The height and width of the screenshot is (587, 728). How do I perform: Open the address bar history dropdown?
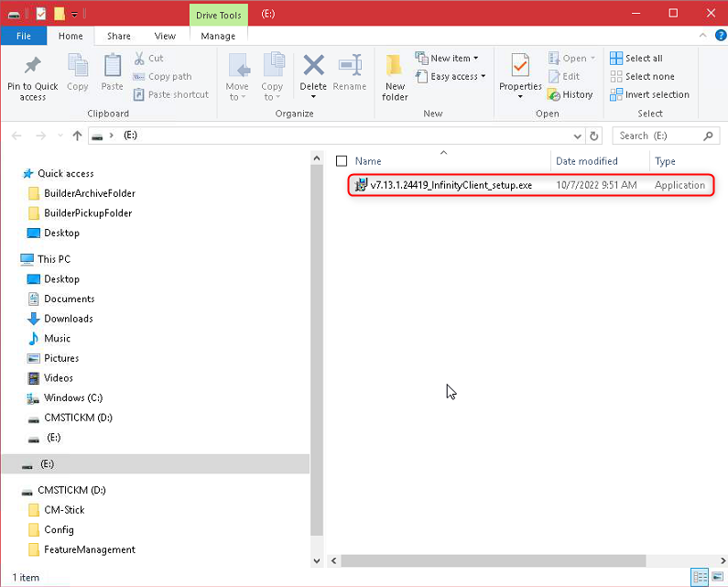coord(577,136)
